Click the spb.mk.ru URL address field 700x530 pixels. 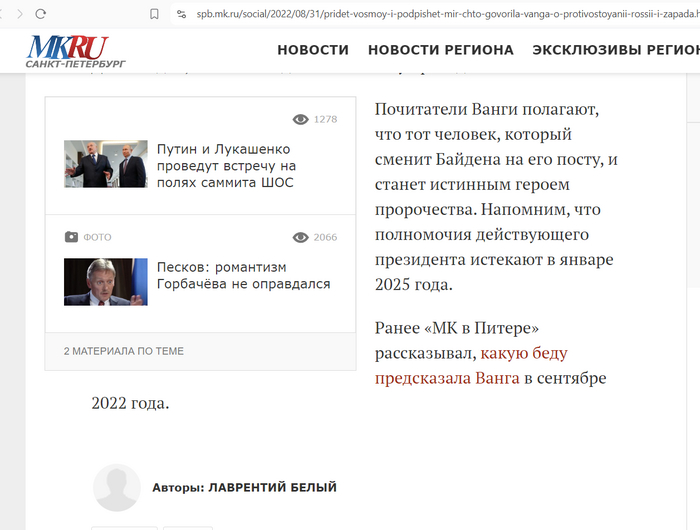point(448,14)
